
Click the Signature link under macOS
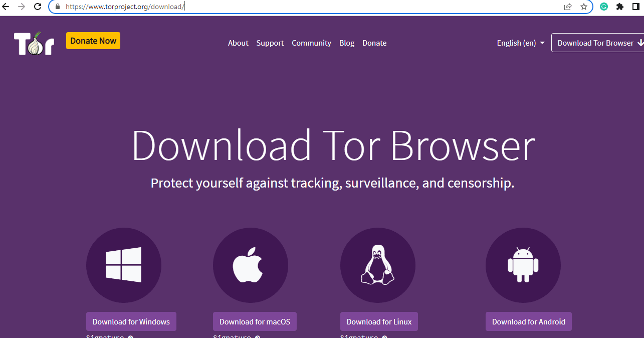pos(232,336)
